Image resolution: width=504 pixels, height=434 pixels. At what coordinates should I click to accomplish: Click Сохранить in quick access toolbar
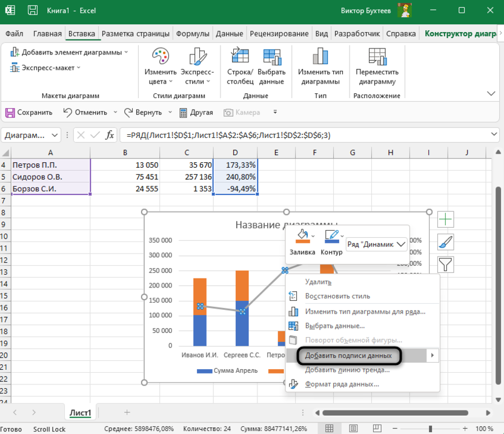point(29,113)
